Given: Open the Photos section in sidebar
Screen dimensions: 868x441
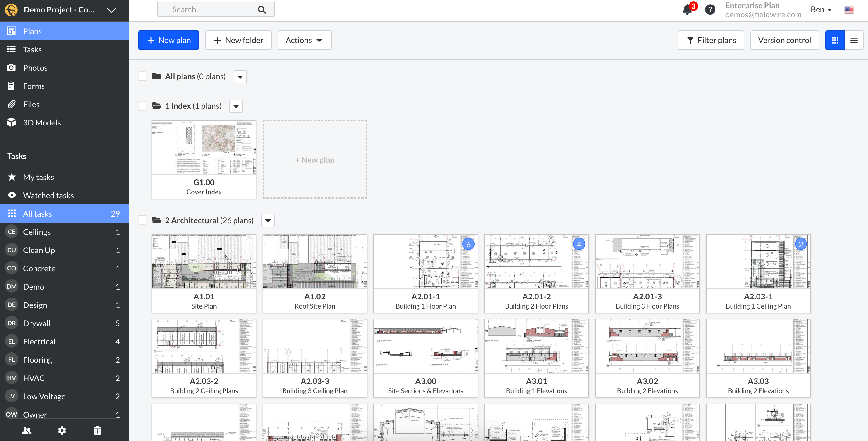Looking at the screenshot, I should 35,67.
